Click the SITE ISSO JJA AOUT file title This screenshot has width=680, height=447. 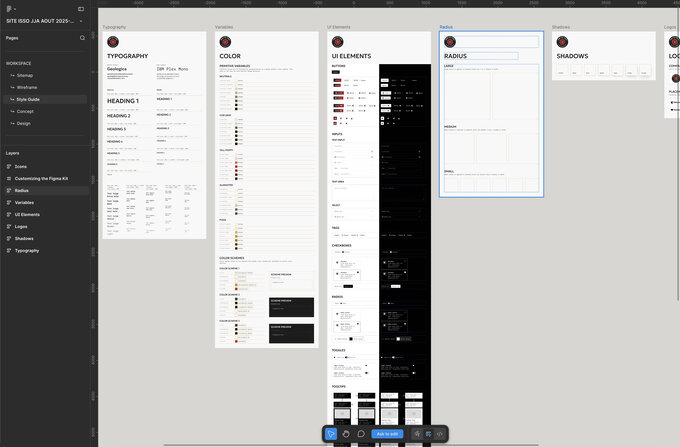(40, 21)
